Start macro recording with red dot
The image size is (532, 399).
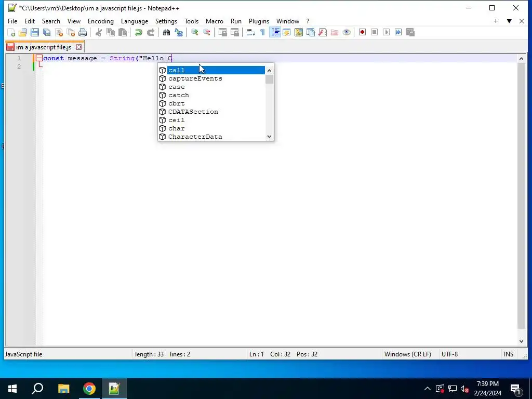[362, 32]
